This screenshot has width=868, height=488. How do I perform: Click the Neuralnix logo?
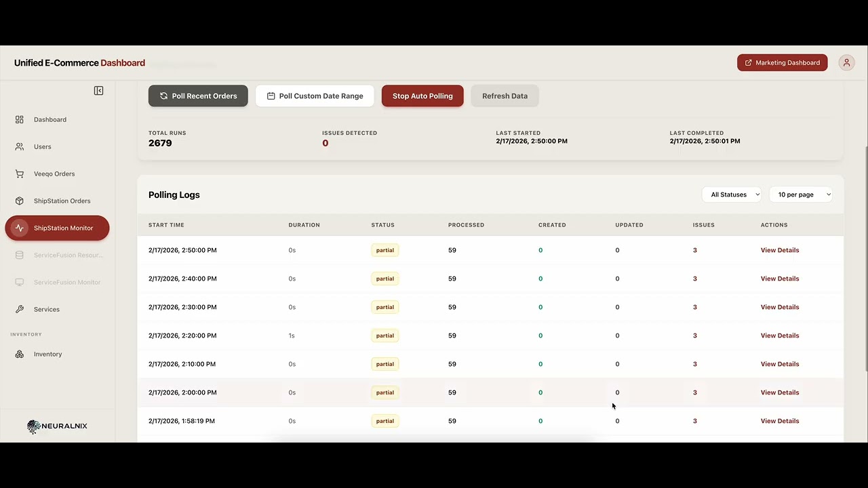point(57,426)
